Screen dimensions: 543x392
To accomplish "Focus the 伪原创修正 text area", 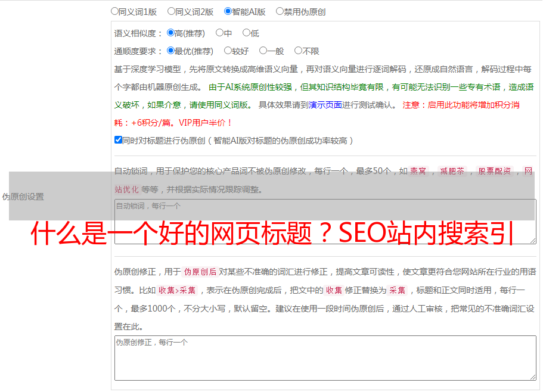I will point(325,357).
